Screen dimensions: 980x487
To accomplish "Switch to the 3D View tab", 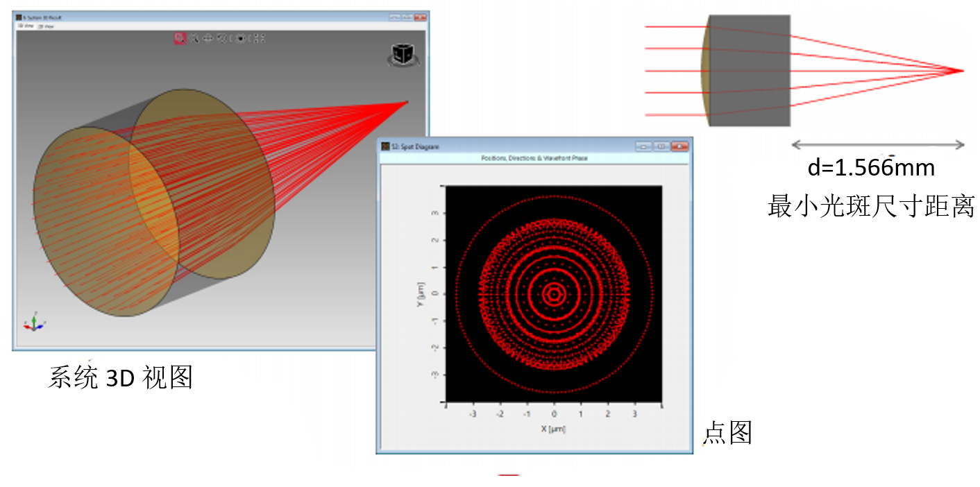I will [25, 26].
